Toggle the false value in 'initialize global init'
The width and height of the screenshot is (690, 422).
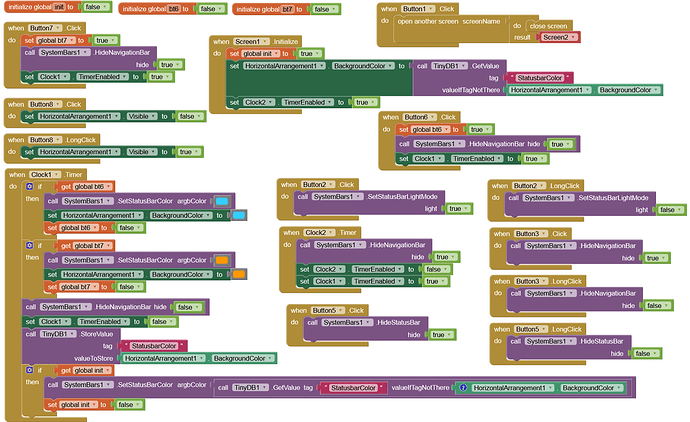pos(89,8)
